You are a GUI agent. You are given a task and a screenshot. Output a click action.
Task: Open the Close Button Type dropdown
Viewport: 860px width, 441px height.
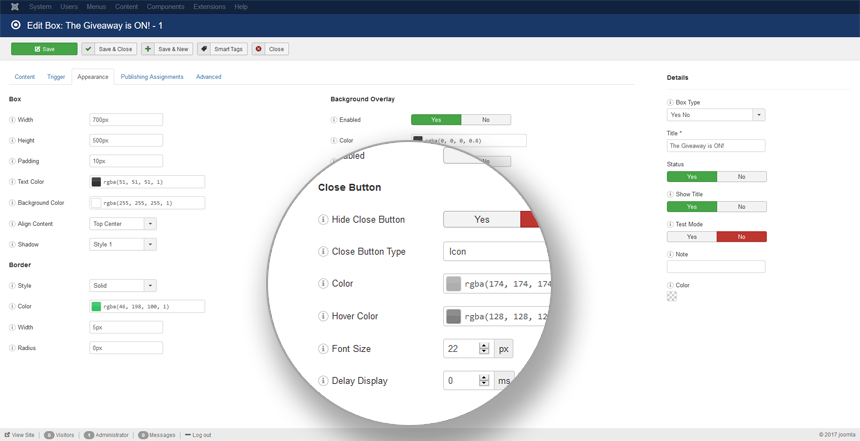(496, 252)
